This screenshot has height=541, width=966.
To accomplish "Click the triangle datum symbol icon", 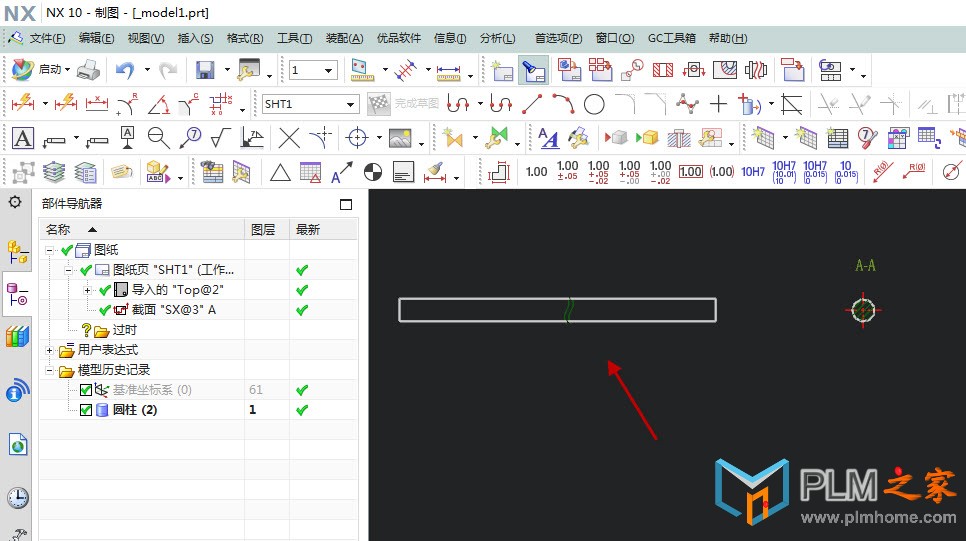I will point(280,173).
